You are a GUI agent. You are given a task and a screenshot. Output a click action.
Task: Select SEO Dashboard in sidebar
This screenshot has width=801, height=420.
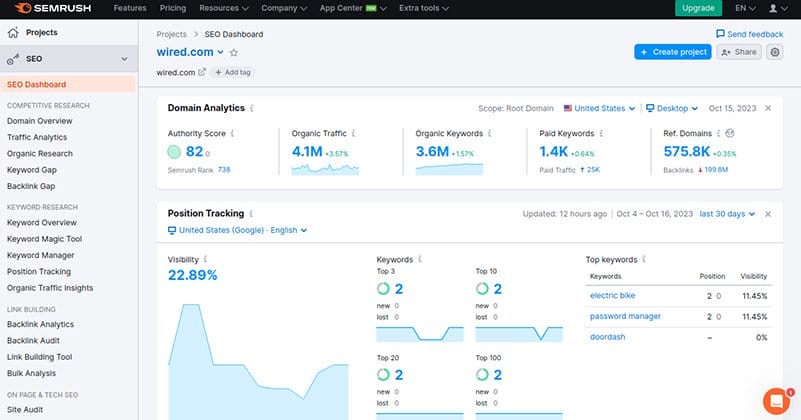tap(68, 84)
